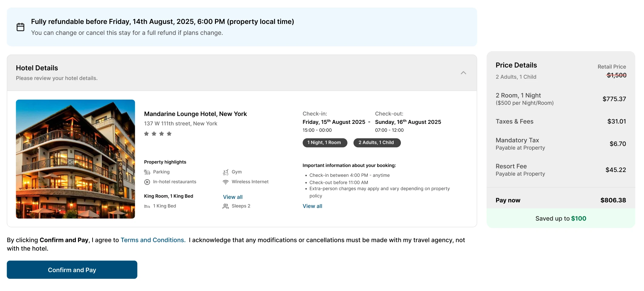Click the Sleeps 2 text

pyautogui.click(x=241, y=206)
